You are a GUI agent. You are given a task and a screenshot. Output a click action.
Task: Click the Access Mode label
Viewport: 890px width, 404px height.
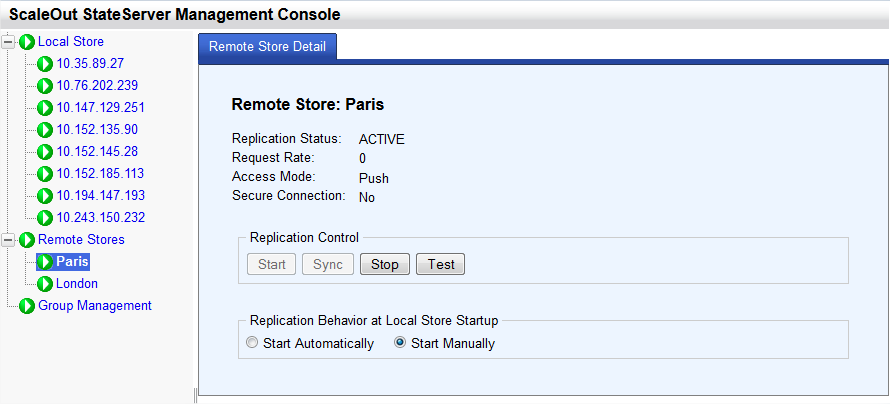tap(274, 176)
